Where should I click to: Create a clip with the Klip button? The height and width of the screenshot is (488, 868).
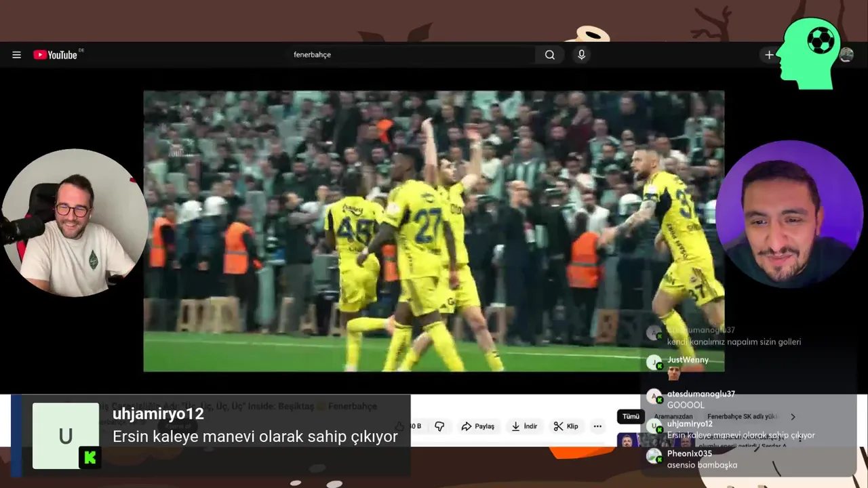click(x=566, y=426)
